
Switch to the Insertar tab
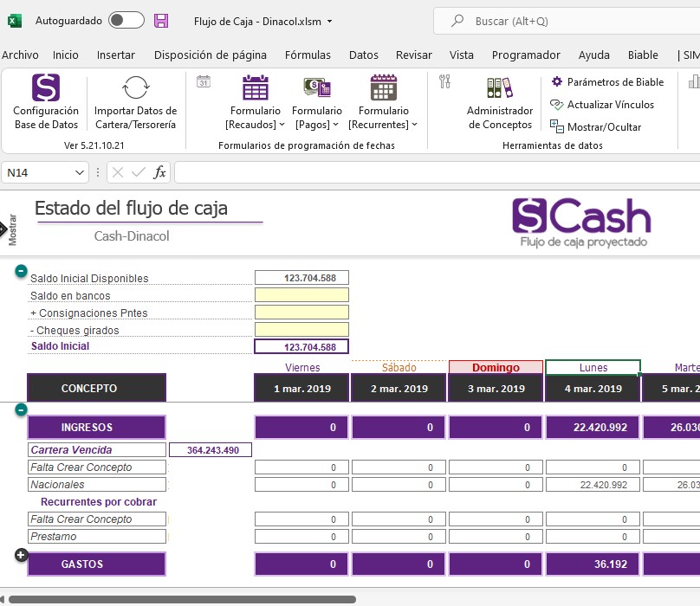pos(115,55)
